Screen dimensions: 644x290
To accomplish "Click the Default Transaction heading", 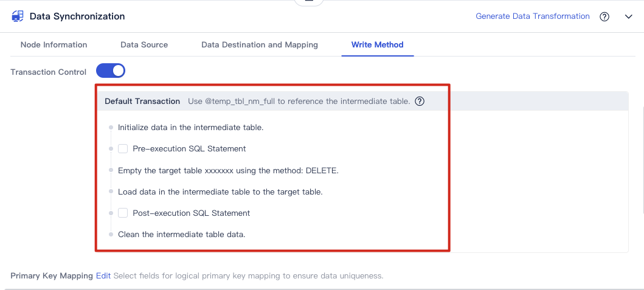I will (x=142, y=101).
